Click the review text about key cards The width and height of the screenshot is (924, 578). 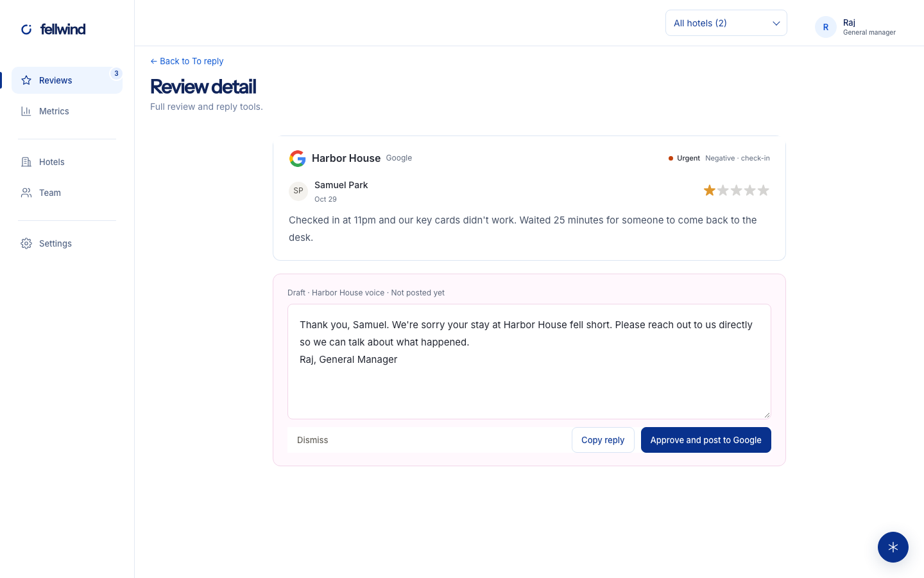click(x=523, y=229)
